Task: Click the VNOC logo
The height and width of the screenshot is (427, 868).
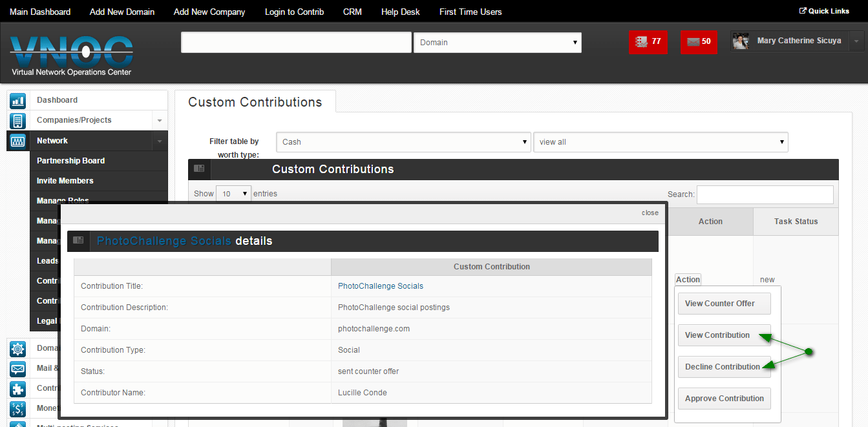Action: point(72,56)
